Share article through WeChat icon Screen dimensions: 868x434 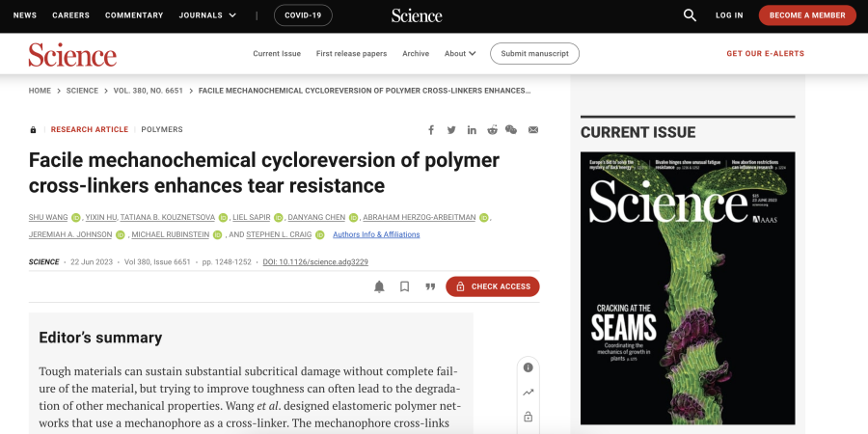[x=511, y=130]
